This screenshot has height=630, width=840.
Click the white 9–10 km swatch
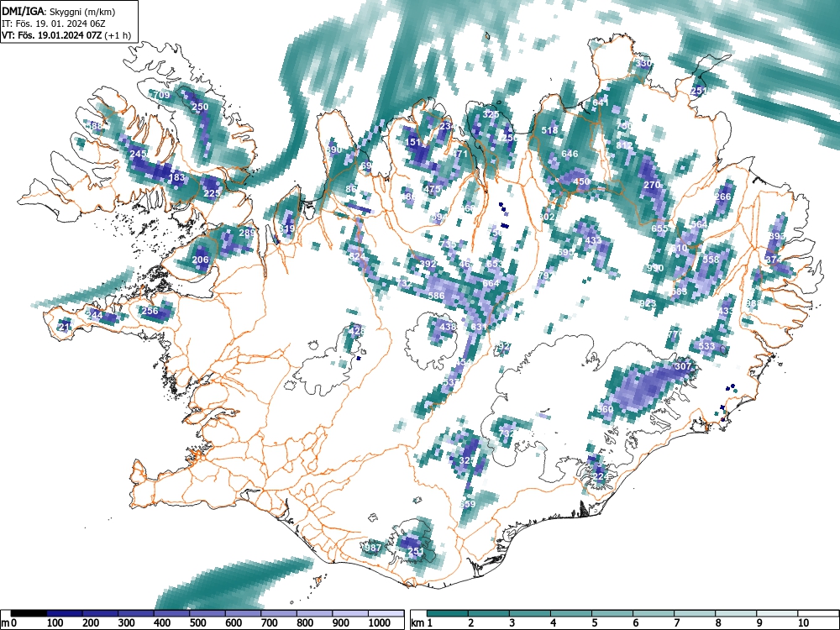777,613
